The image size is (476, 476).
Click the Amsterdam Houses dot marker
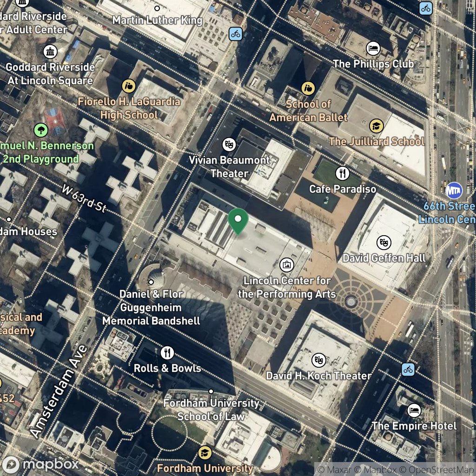[9, 219]
